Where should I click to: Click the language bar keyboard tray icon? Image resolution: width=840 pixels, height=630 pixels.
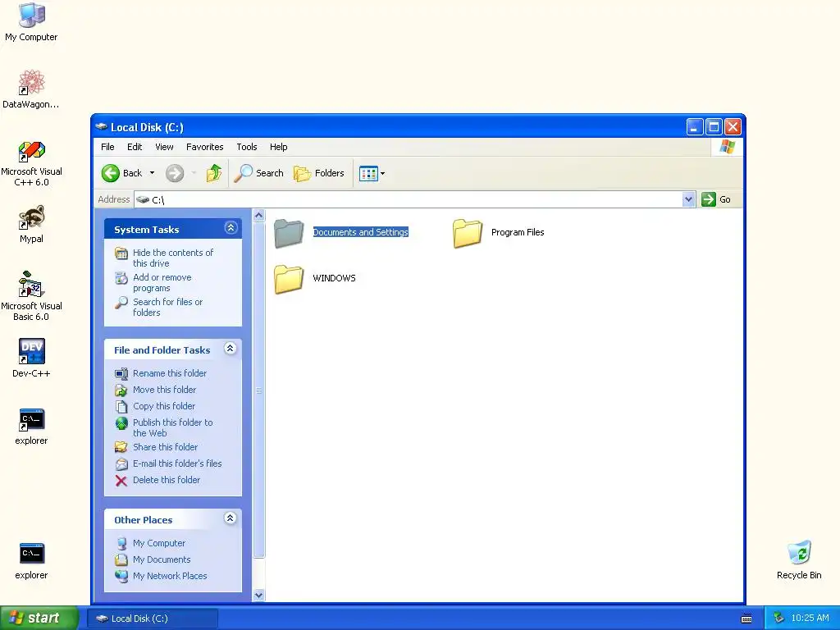tap(746, 619)
